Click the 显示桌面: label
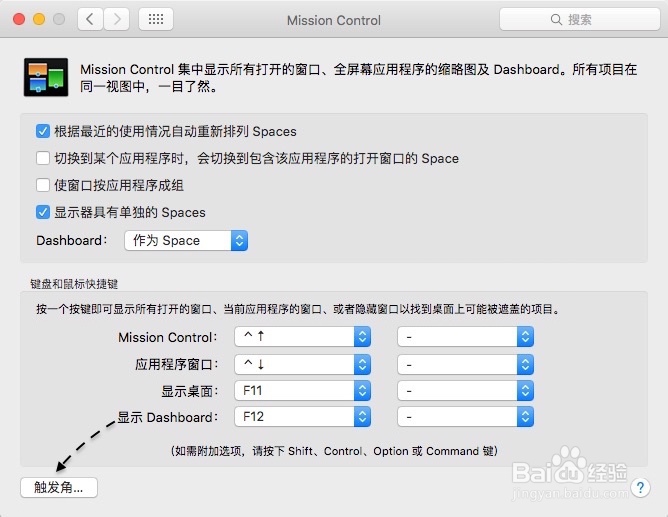Viewport: 668px width, 517px height. pos(190,391)
